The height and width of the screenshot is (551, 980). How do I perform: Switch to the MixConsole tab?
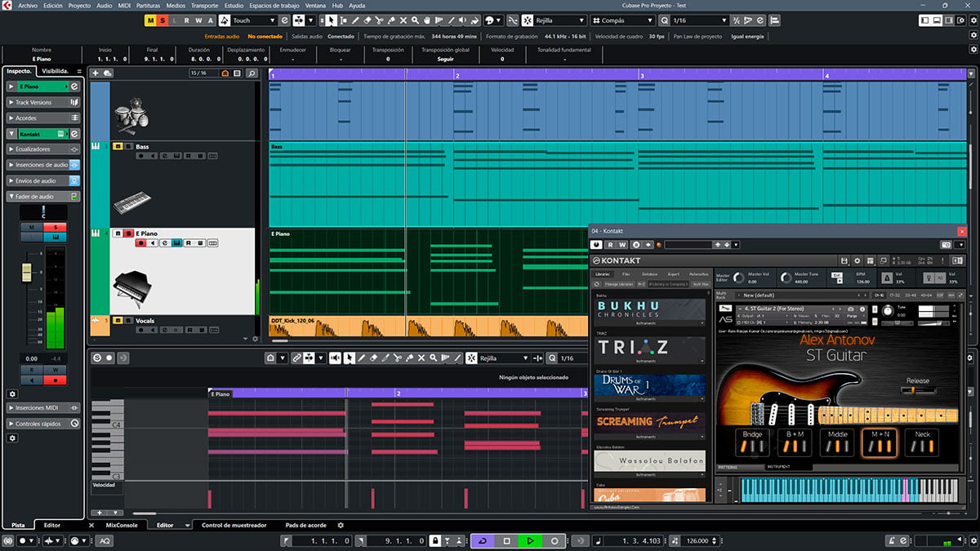(x=122, y=525)
